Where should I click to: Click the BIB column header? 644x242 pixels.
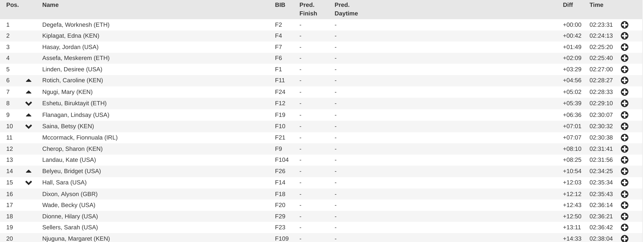click(x=280, y=5)
